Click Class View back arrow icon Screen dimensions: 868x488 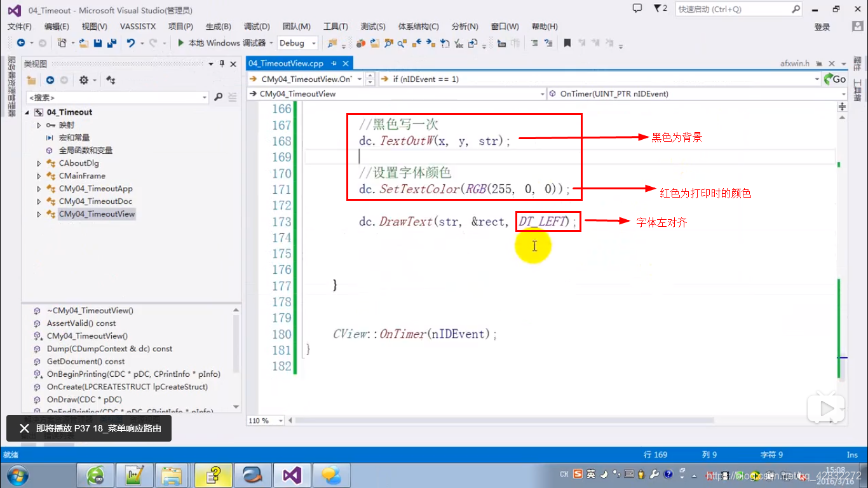(50, 80)
